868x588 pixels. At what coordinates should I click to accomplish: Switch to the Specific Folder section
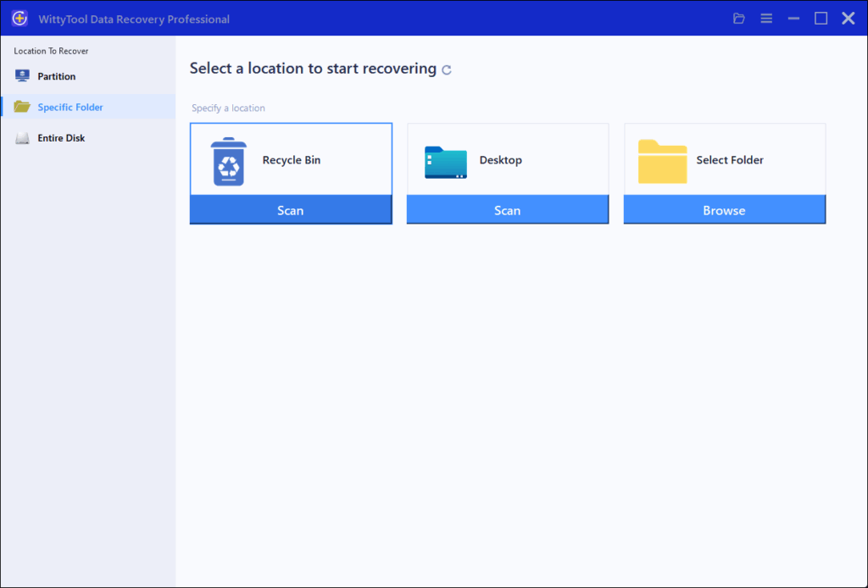tap(70, 108)
